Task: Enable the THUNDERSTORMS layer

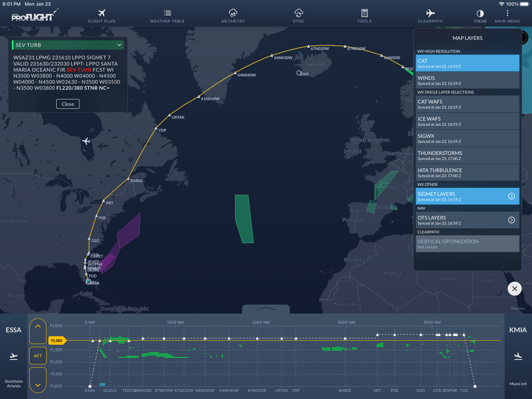Action: (467, 155)
